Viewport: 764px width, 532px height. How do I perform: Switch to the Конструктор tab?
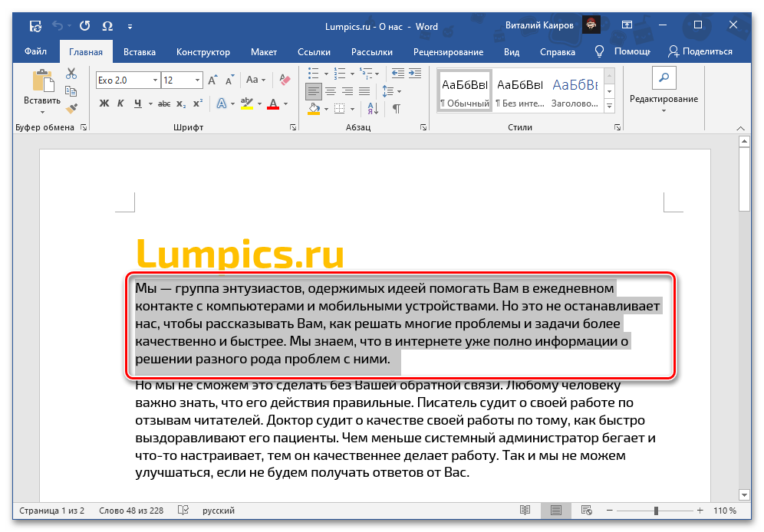(203, 52)
